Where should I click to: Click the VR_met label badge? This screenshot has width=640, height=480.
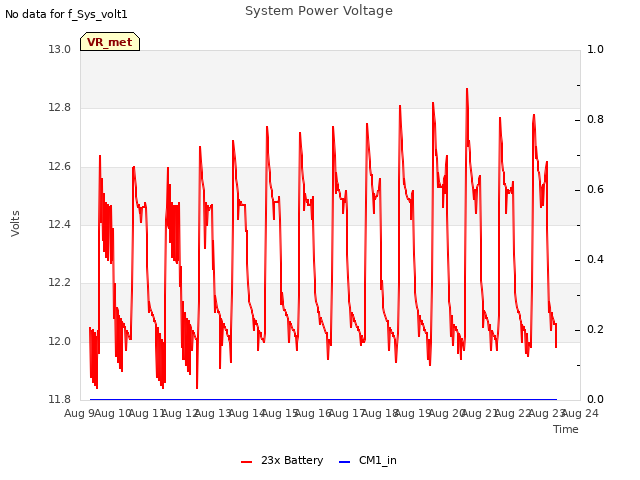tap(110, 42)
